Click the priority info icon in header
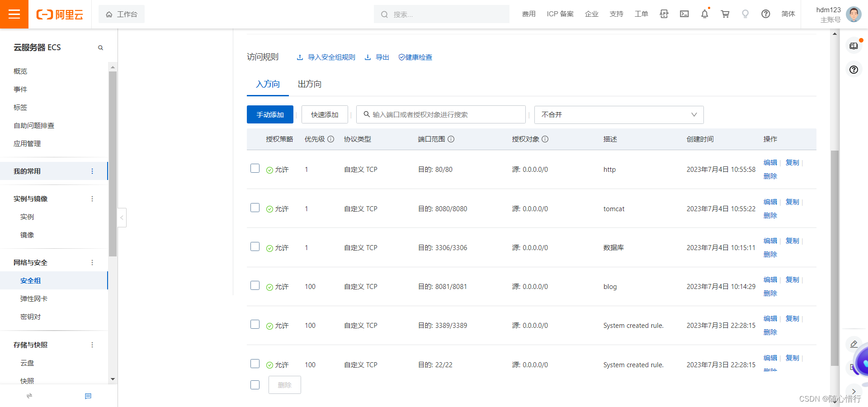 [x=331, y=139]
